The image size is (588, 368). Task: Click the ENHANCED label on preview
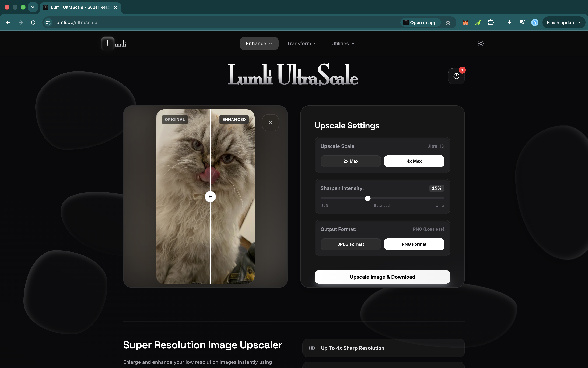point(234,120)
